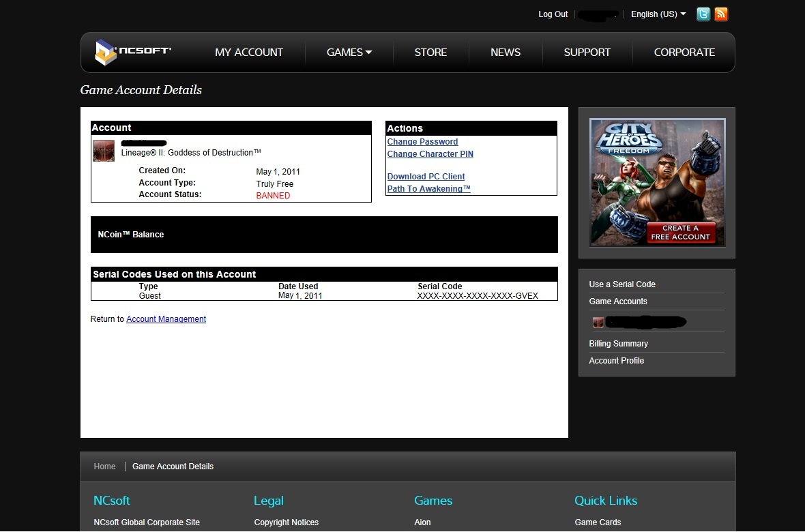Open MY ACCOUNT in navigation bar
Viewport: 805px width, 532px height.
pyautogui.click(x=249, y=53)
